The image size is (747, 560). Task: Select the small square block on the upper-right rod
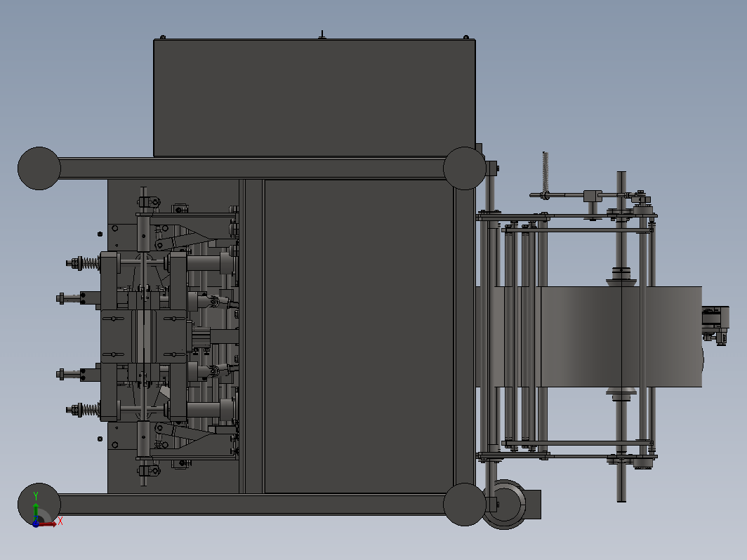coord(593,196)
